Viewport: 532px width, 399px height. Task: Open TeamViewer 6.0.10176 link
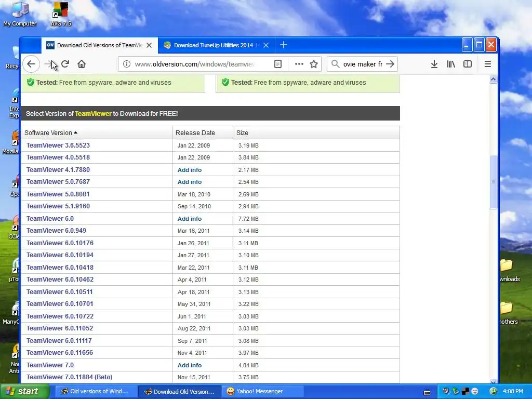(x=60, y=243)
